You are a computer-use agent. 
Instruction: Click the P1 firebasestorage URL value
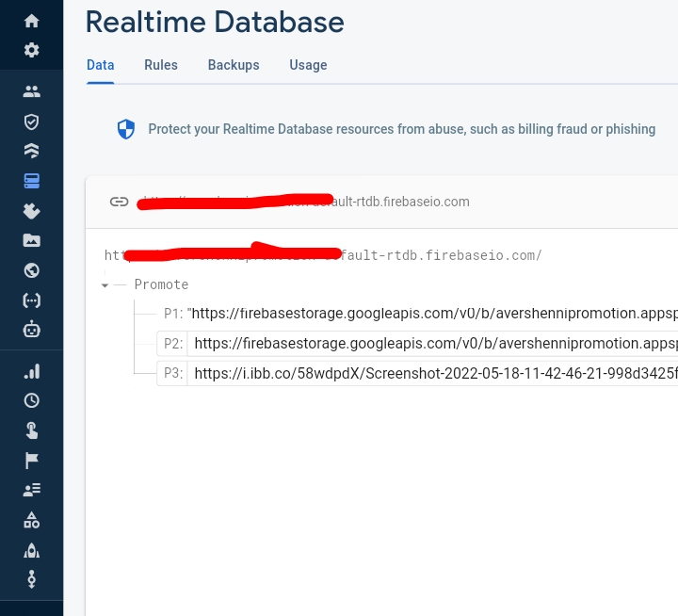point(432,314)
